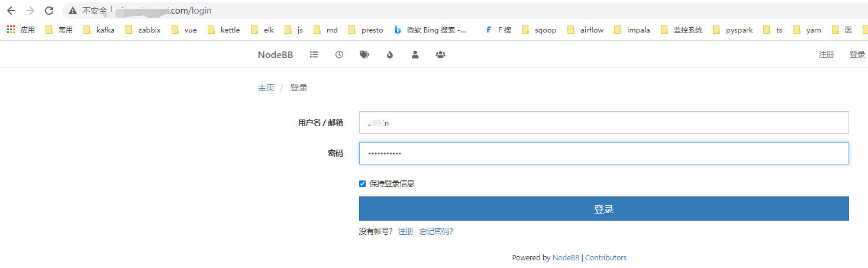Click the not-secure warning triangle icon
This screenshot has height=268, width=868.
pos(73,11)
